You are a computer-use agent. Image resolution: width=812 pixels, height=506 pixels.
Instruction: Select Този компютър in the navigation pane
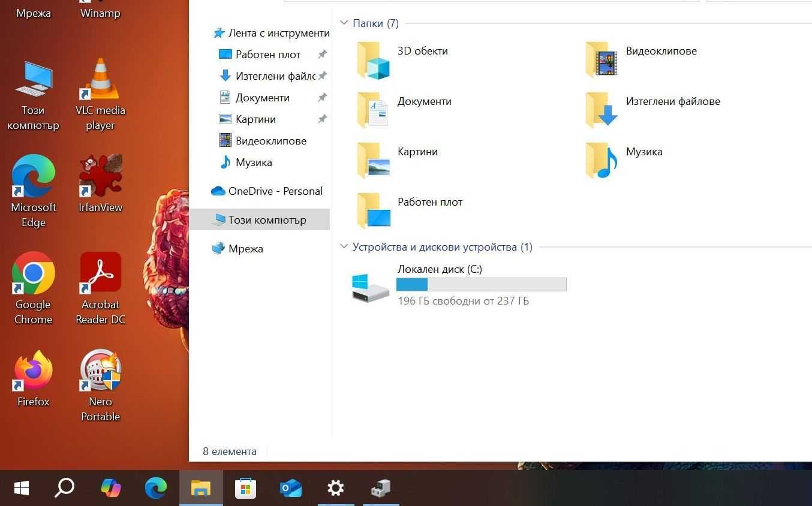[x=260, y=220]
